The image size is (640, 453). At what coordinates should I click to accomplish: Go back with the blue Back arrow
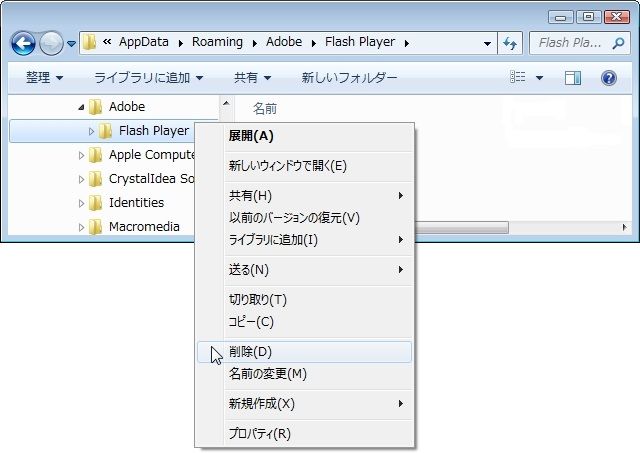(23, 43)
